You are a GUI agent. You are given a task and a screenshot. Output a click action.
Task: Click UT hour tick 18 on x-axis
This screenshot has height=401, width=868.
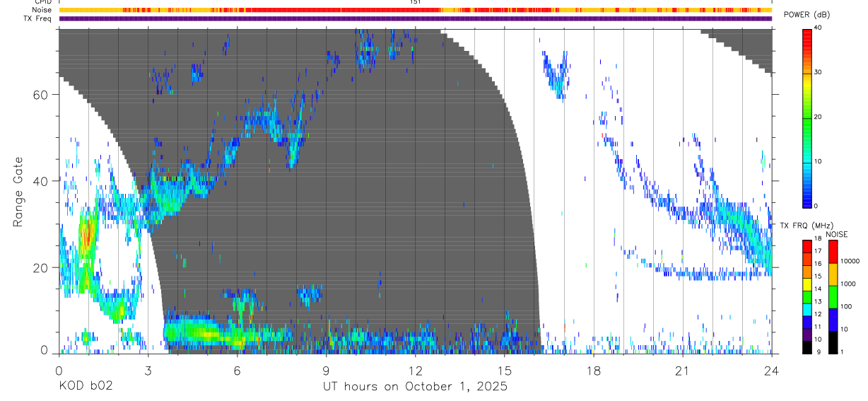(x=593, y=371)
